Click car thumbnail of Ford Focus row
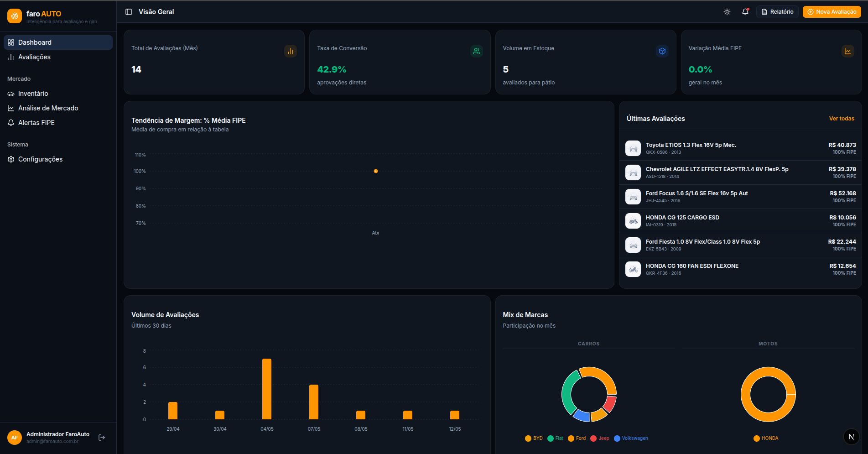Viewport: 868px width, 454px height. [x=633, y=197]
